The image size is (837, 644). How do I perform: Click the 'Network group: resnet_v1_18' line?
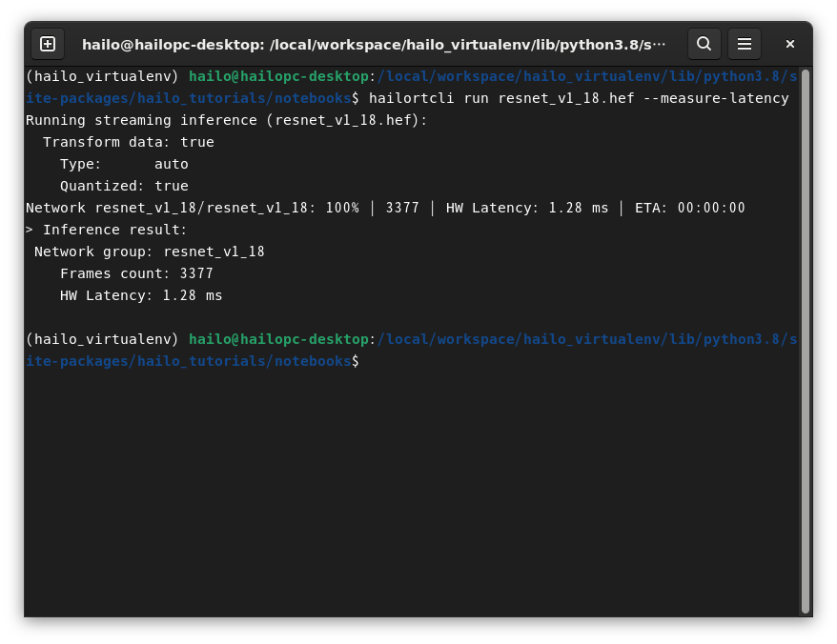tap(150, 252)
